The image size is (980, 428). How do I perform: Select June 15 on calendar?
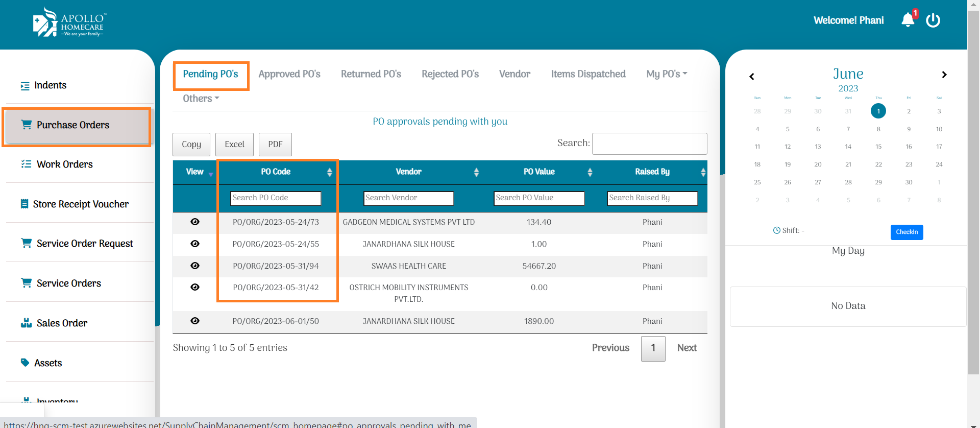[x=878, y=147]
